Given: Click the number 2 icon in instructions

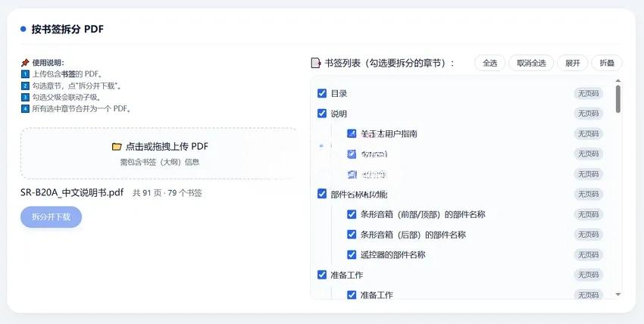Looking at the screenshot, I should (x=25, y=86).
